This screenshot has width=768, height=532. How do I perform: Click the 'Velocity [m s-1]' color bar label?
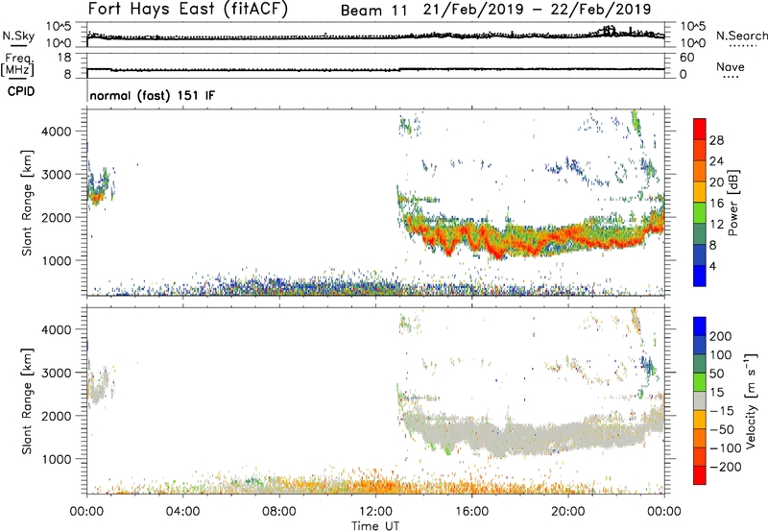(751, 400)
